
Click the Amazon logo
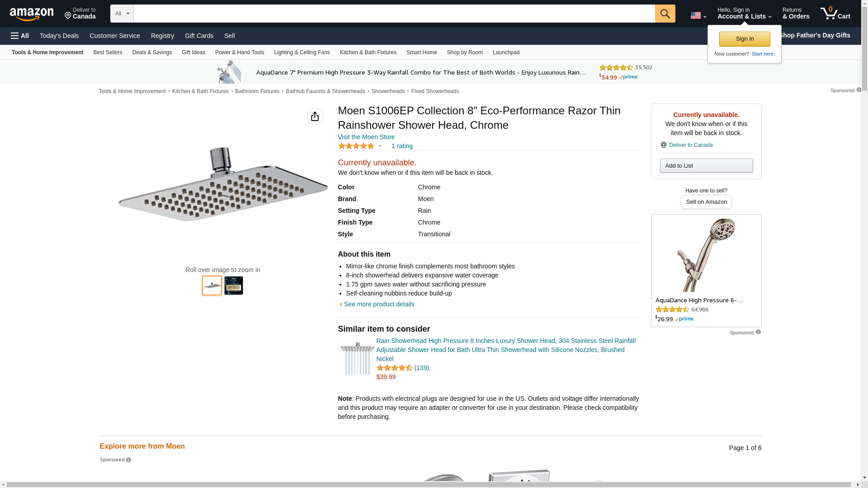32,14
